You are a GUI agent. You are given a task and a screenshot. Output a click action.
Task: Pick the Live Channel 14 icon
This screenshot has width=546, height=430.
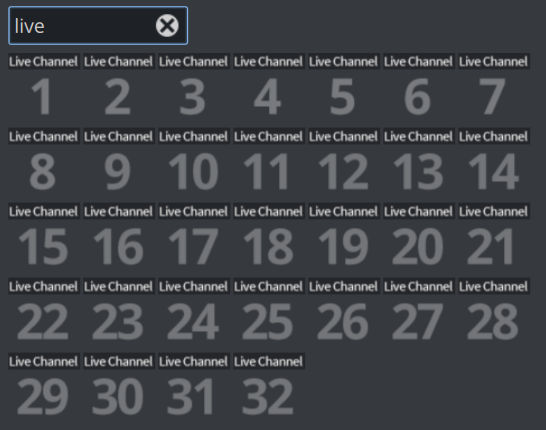(x=493, y=162)
